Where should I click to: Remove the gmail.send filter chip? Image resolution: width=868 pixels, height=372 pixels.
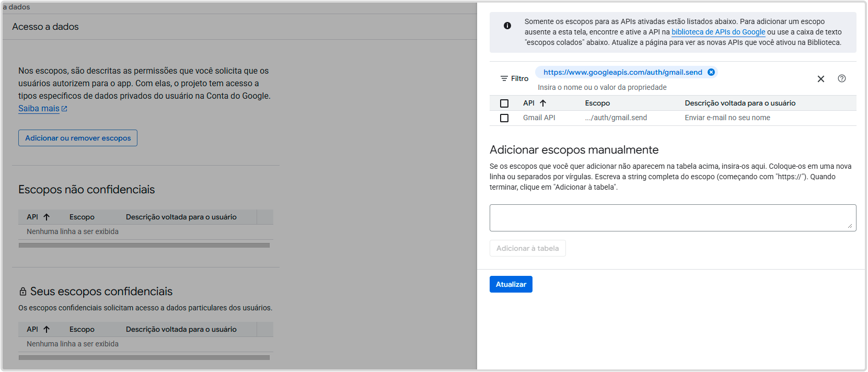(711, 72)
